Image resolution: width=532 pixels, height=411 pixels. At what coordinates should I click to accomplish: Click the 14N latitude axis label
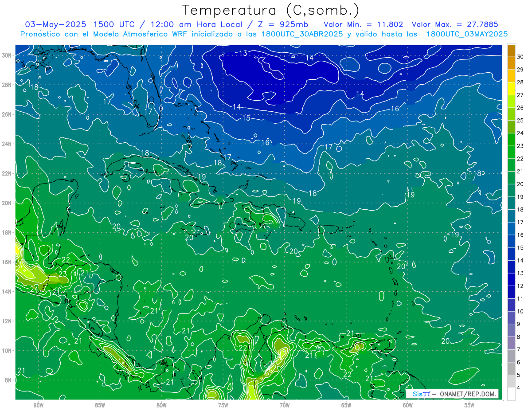(x=7, y=292)
